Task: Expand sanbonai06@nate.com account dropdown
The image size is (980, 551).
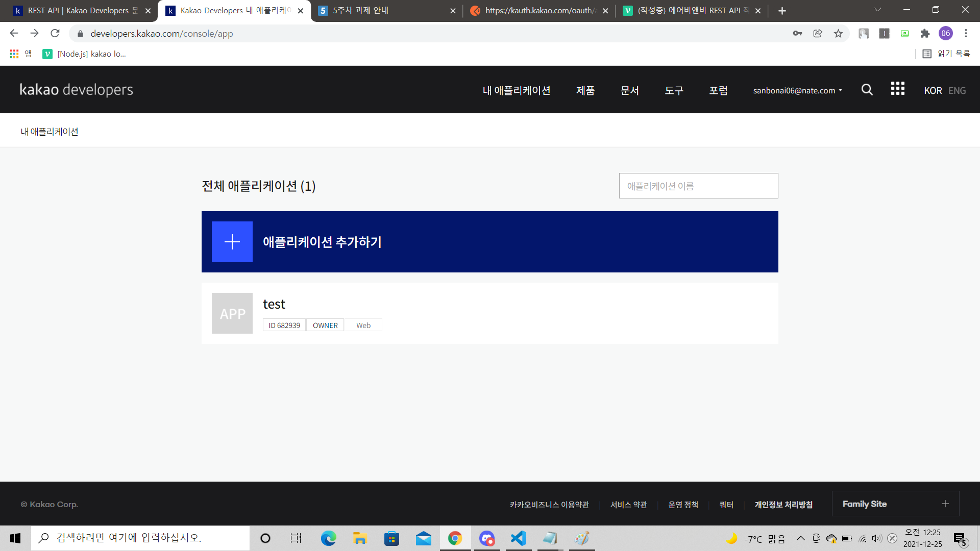Action: [x=797, y=90]
